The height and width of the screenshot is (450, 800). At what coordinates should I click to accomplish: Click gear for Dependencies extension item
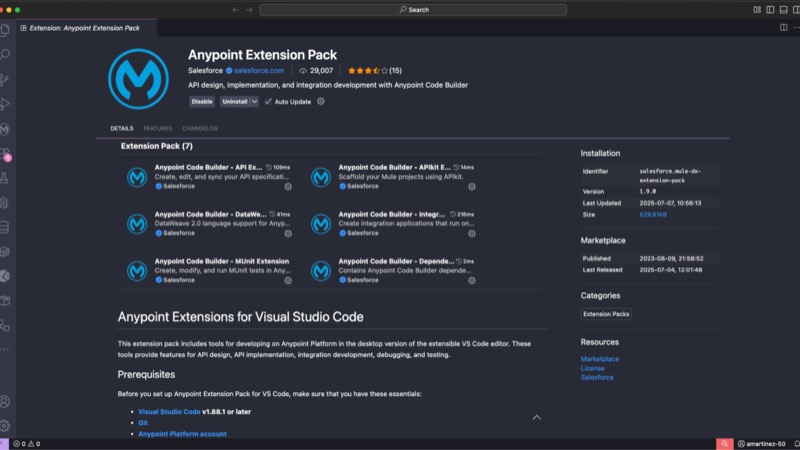click(471, 281)
